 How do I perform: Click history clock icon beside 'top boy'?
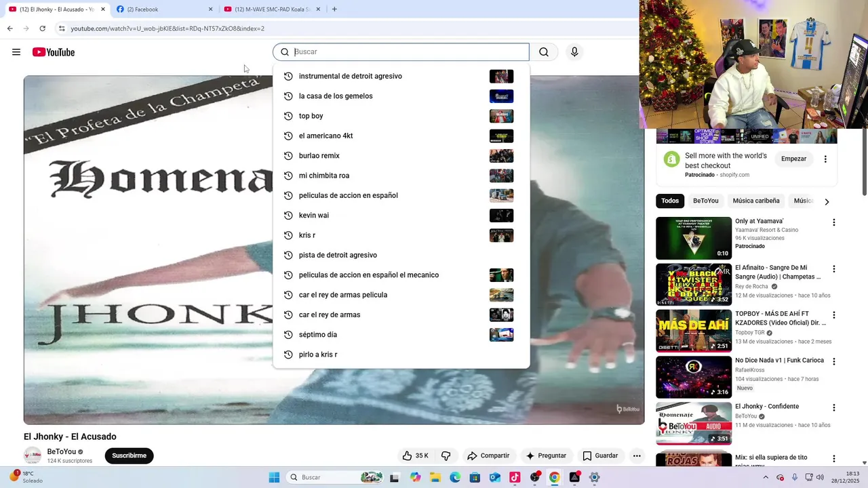click(288, 116)
